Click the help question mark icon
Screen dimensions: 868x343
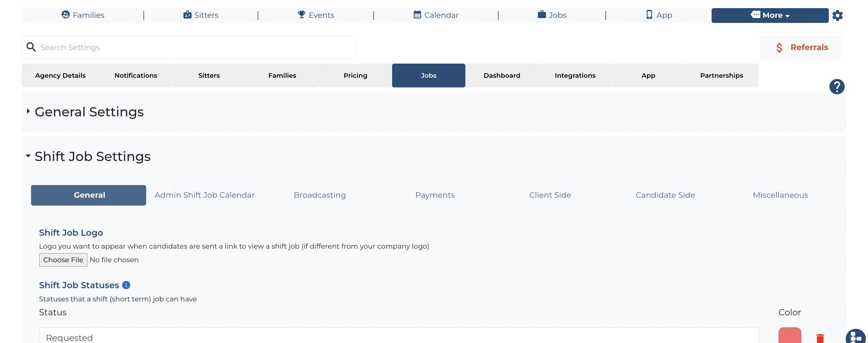pos(837,87)
